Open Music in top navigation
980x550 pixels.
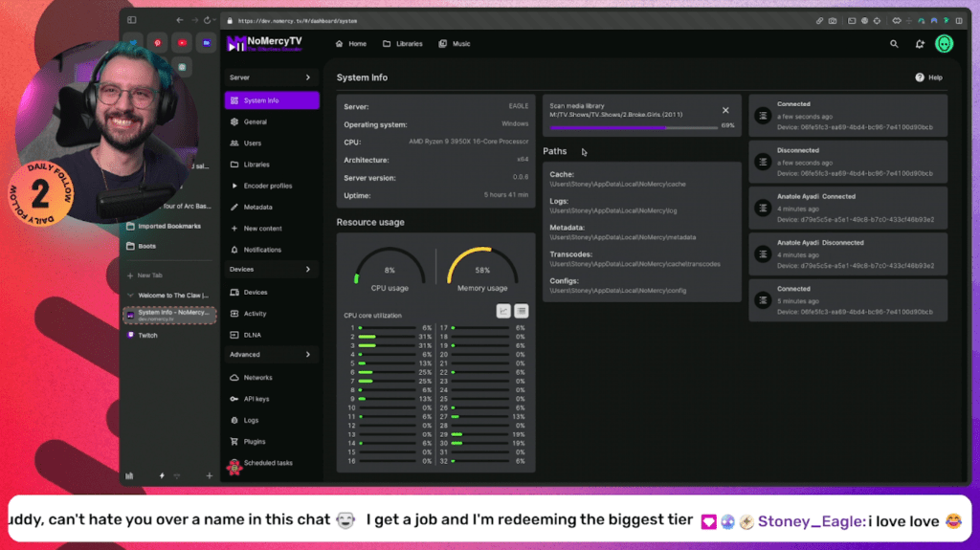[455, 44]
